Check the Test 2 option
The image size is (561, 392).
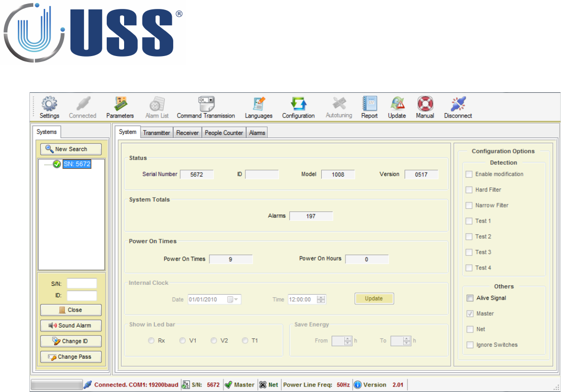(x=469, y=237)
